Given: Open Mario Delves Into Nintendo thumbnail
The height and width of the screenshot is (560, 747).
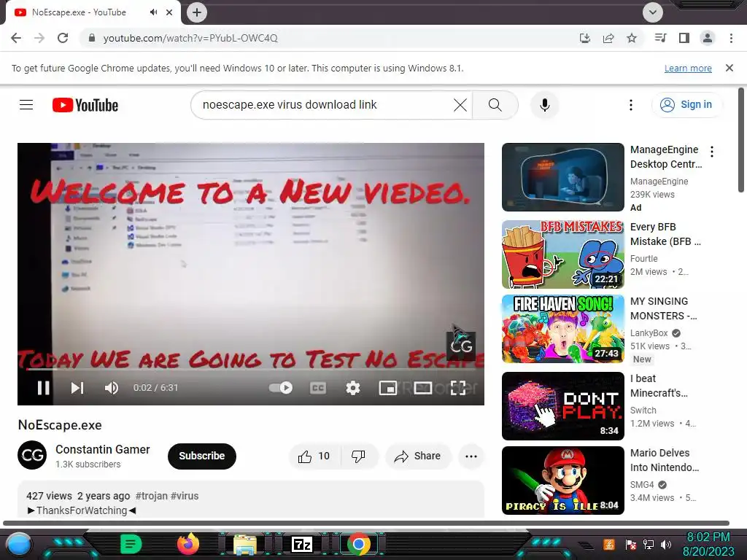Looking at the screenshot, I should 562,480.
